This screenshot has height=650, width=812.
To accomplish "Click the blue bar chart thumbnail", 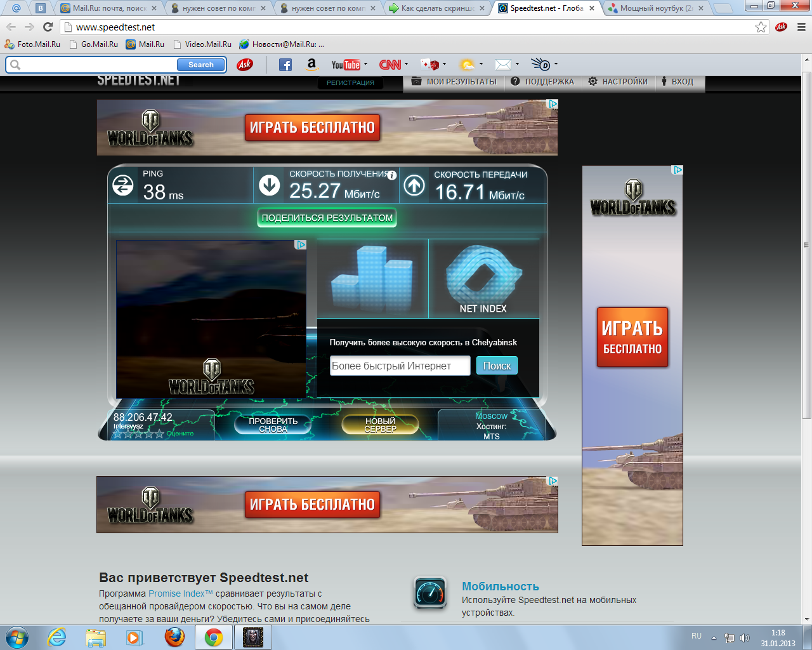I will [372, 279].
